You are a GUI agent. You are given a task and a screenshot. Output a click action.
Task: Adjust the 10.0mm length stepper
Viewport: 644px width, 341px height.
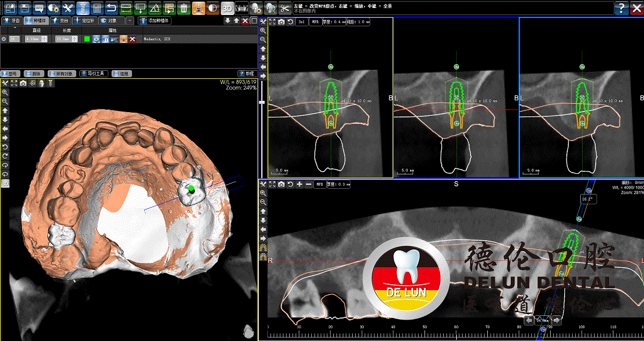[73, 39]
